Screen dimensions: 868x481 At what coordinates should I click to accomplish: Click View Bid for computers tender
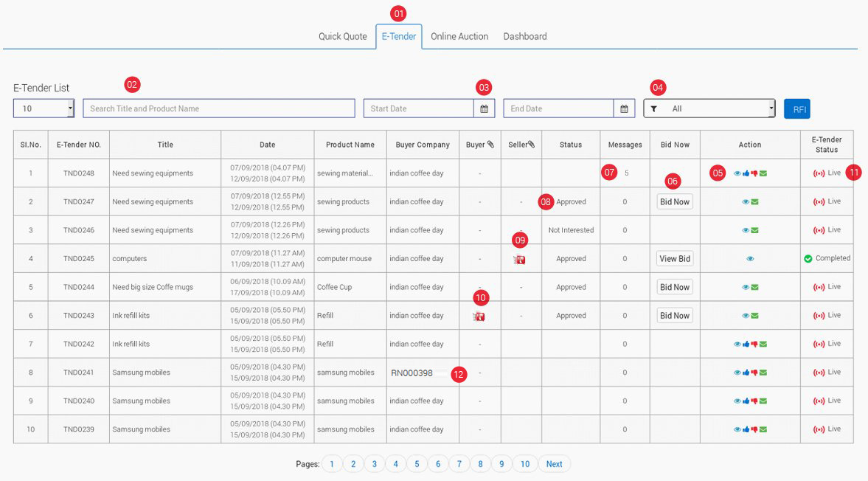(x=675, y=259)
